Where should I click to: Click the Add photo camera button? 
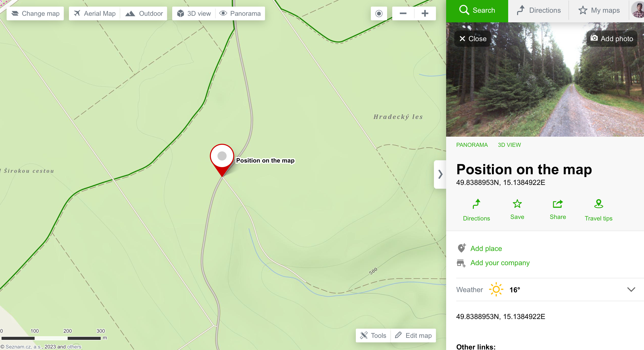612,39
